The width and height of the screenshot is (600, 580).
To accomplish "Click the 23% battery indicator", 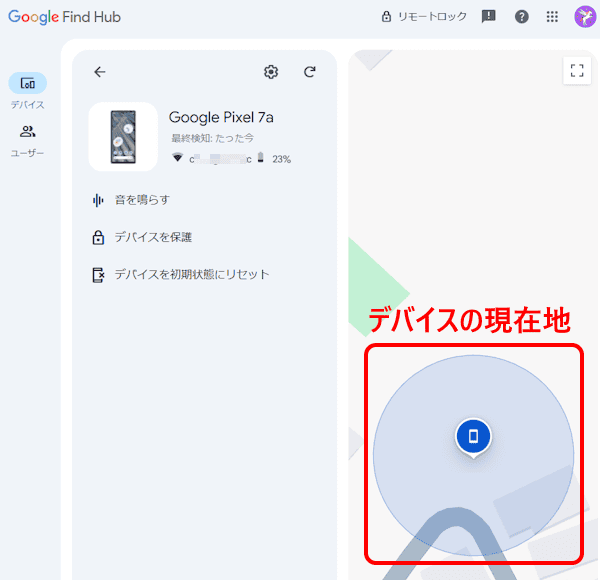I will [x=275, y=158].
